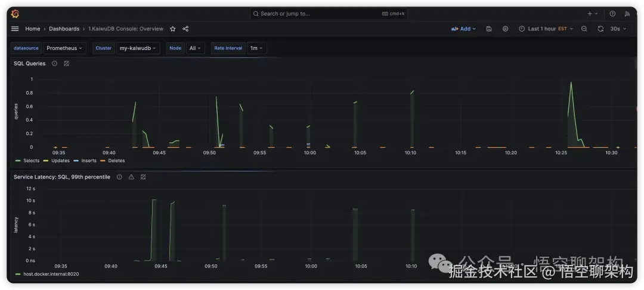Open the my-kaiwudb cluster dropdown
644x290 pixels.
tap(138, 48)
